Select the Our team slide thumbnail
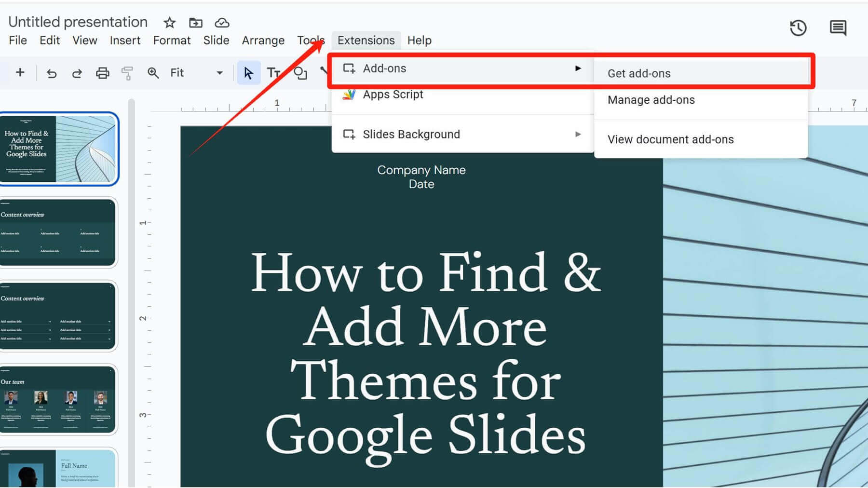This screenshot has width=868, height=488. [x=58, y=400]
